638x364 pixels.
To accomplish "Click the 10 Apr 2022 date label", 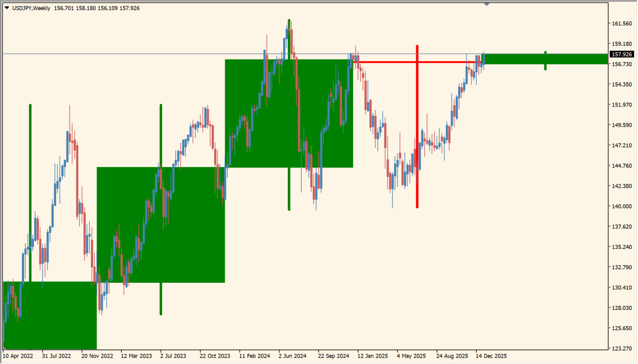I will click(x=18, y=356).
